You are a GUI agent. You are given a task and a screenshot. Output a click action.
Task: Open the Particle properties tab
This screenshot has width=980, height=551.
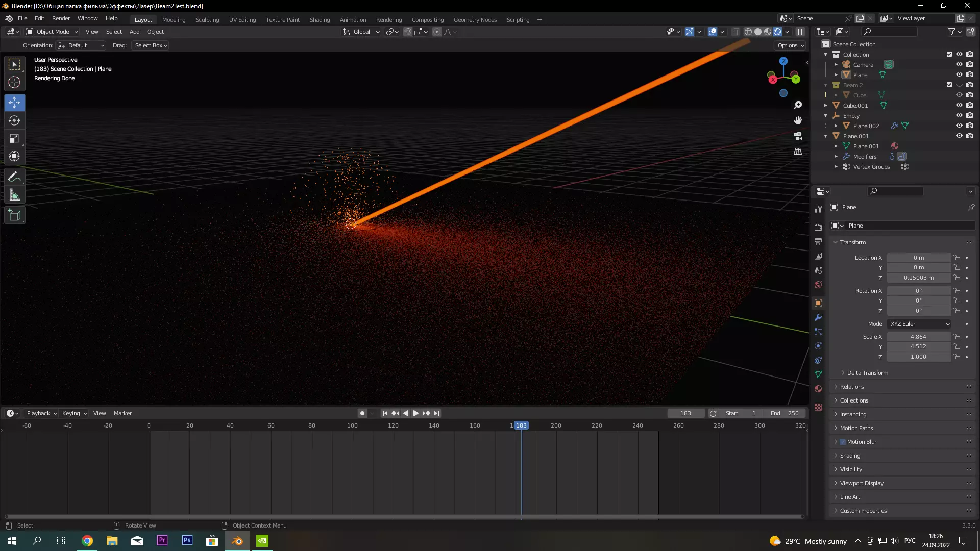point(818,332)
